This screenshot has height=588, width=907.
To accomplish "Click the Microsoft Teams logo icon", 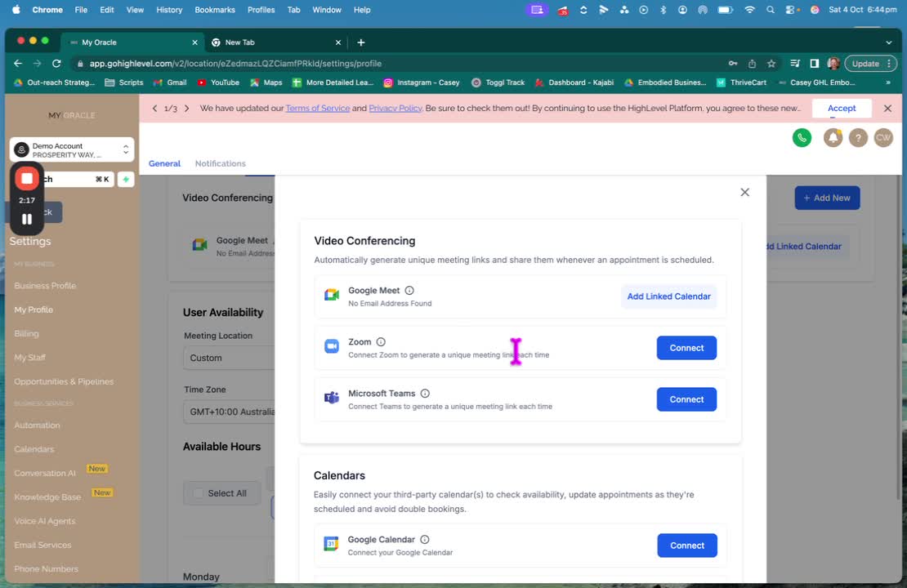I will click(x=332, y=398).
